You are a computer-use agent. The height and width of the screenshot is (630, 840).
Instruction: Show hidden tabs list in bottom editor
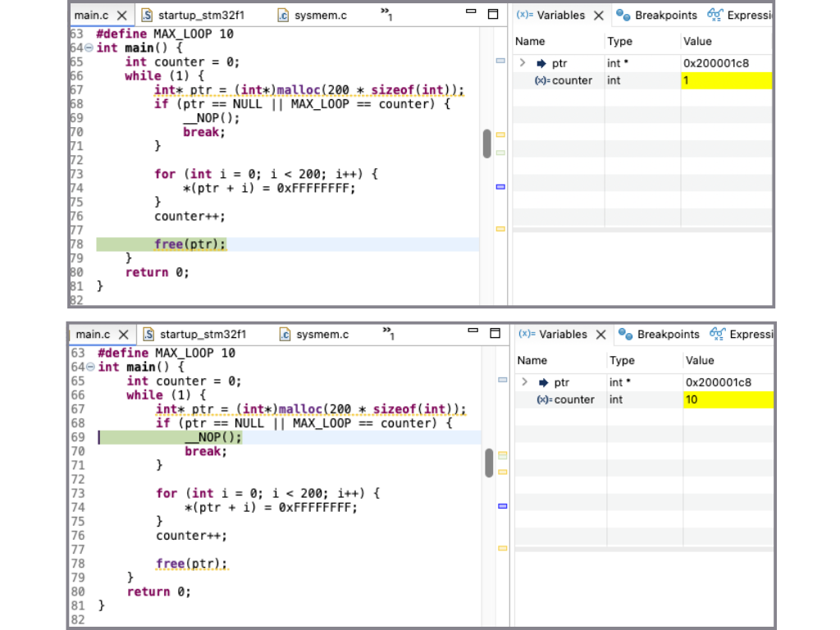click(x=389, y=333)
